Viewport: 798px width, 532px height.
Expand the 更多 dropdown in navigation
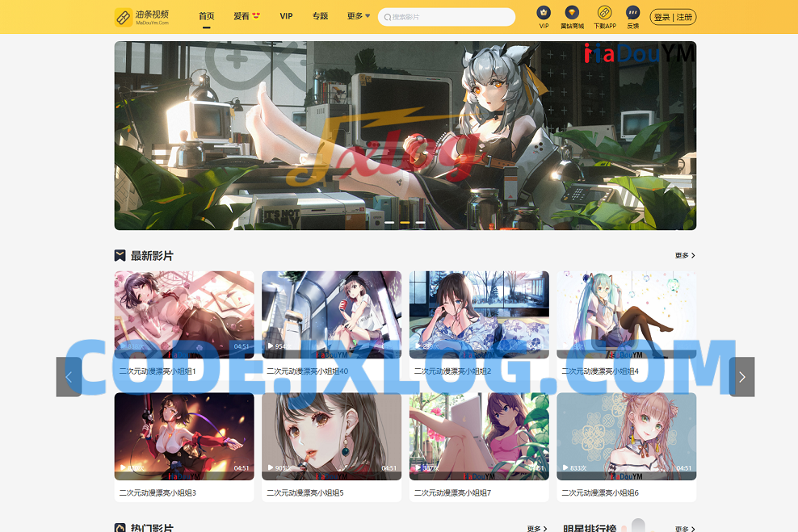[x=359, y=16]
